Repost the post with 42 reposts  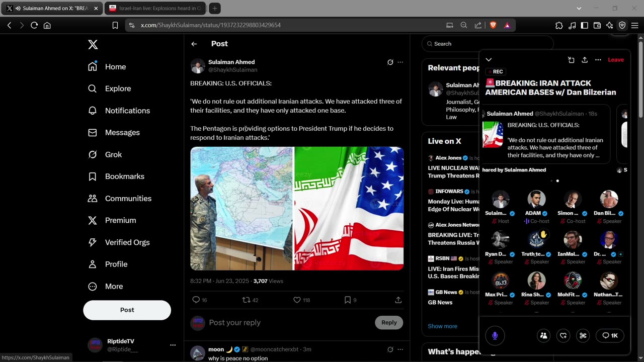point(250,300)
